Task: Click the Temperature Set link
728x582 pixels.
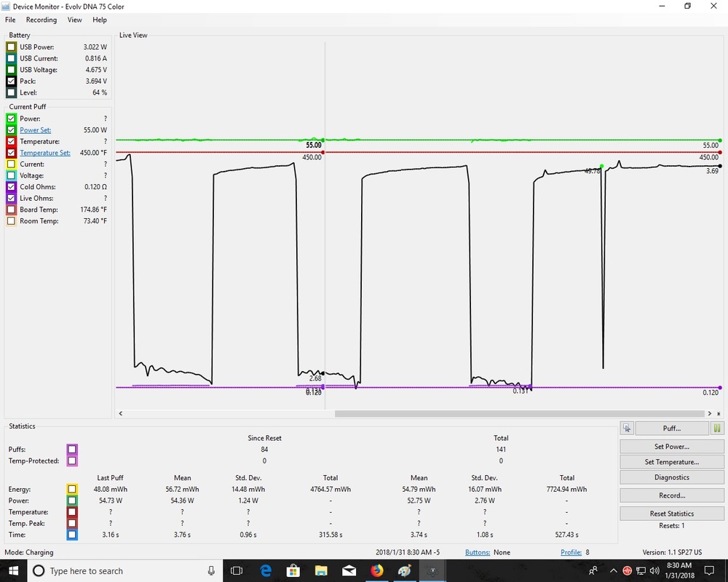Action: pos(45,153)
